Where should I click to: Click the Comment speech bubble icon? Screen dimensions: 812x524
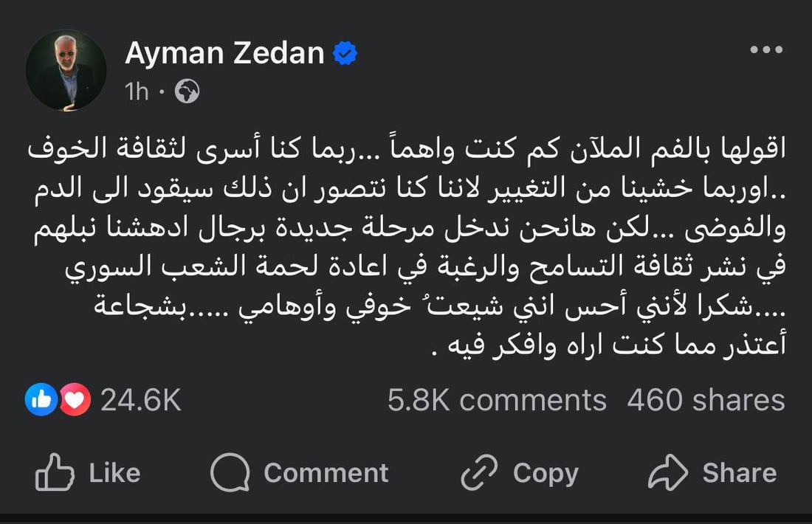(x=232, y=472)
